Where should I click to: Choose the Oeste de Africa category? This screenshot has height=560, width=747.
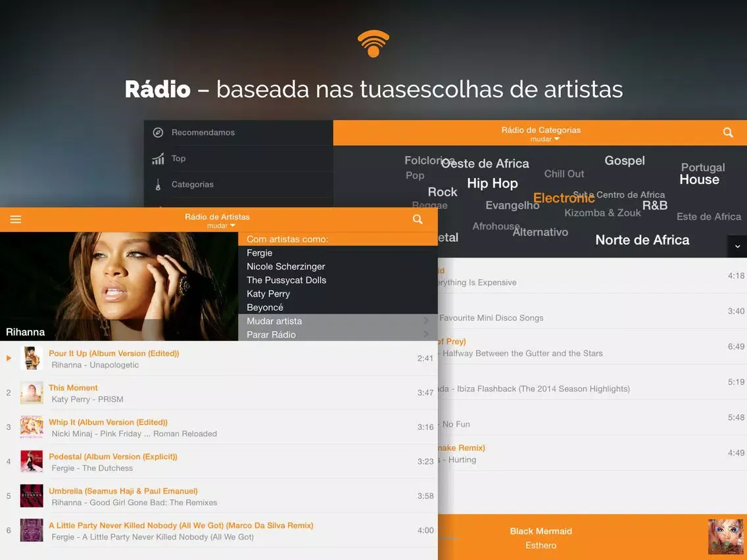pyautogui.click(x=485, y=163)
